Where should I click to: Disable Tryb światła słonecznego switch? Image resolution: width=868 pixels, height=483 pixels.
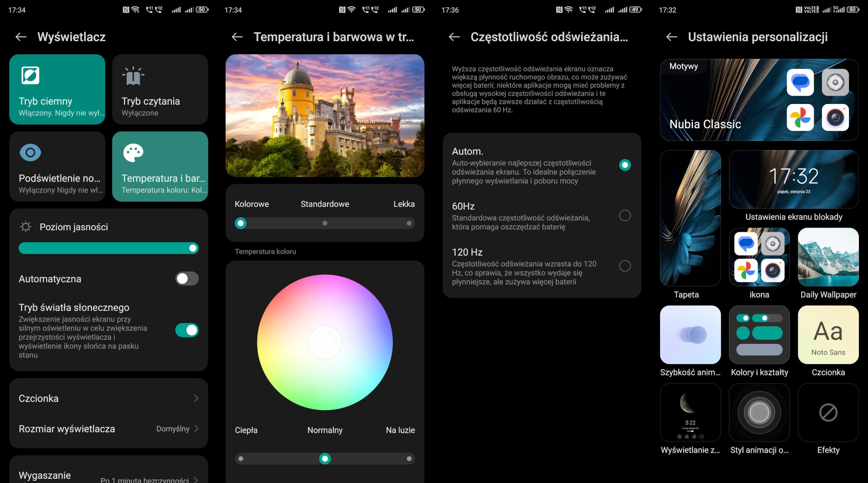coord(187,330)
